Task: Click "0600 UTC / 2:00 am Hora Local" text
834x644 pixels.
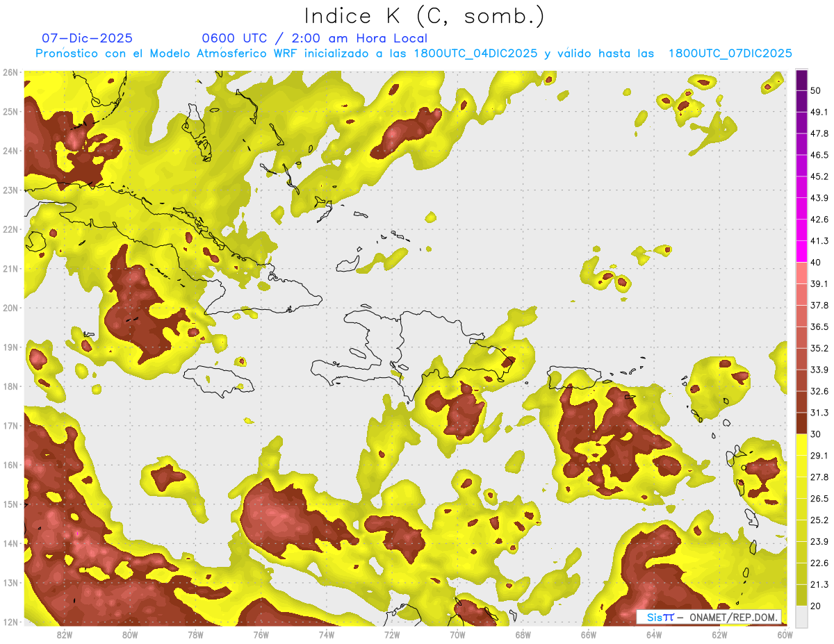Action: [x=315, y=38]
